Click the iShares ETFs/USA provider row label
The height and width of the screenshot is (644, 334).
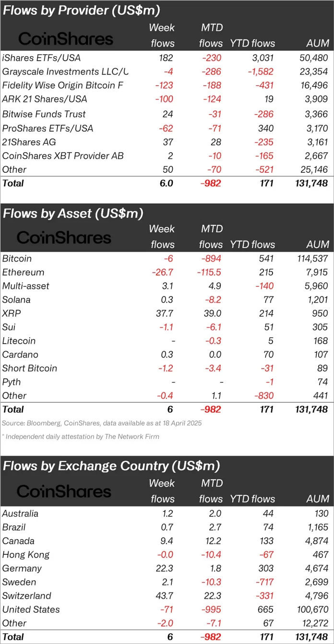click(x=41, y=58)
